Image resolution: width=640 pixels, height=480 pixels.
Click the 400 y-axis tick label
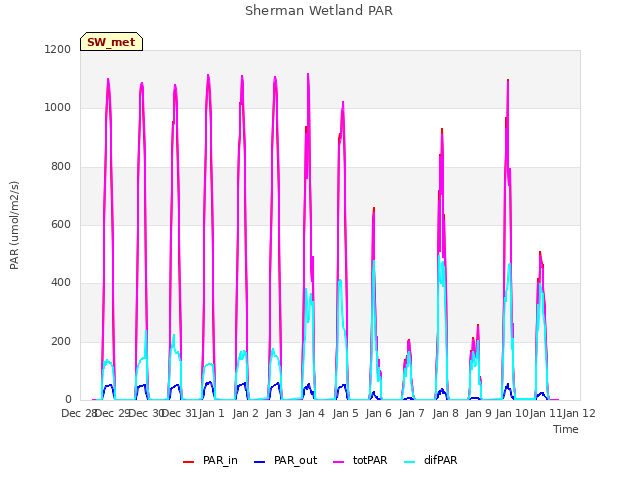tap(61, 283)
